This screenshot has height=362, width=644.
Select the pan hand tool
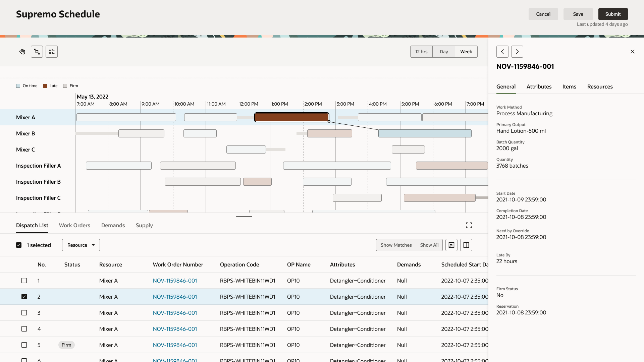click(22, 52)
